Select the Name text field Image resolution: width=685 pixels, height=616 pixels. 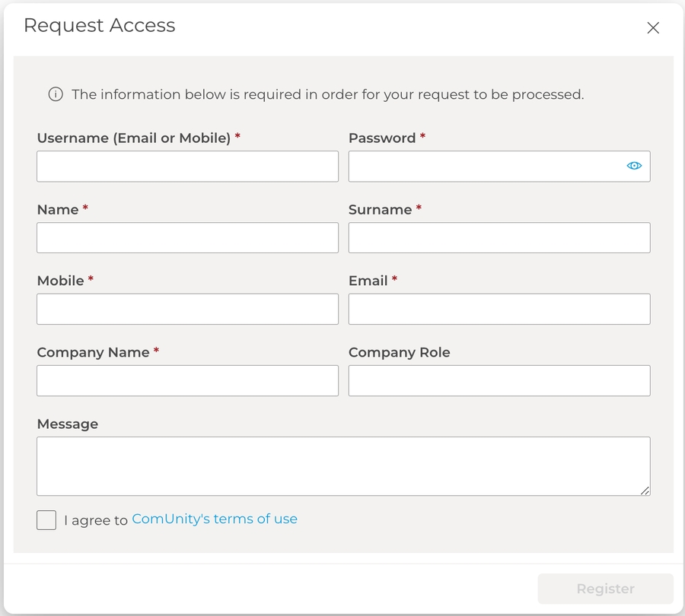[187, 237]
